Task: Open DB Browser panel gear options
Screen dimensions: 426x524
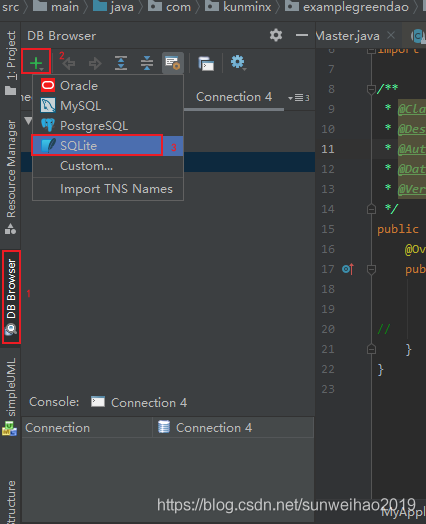Action: click(x=276, y=35)
